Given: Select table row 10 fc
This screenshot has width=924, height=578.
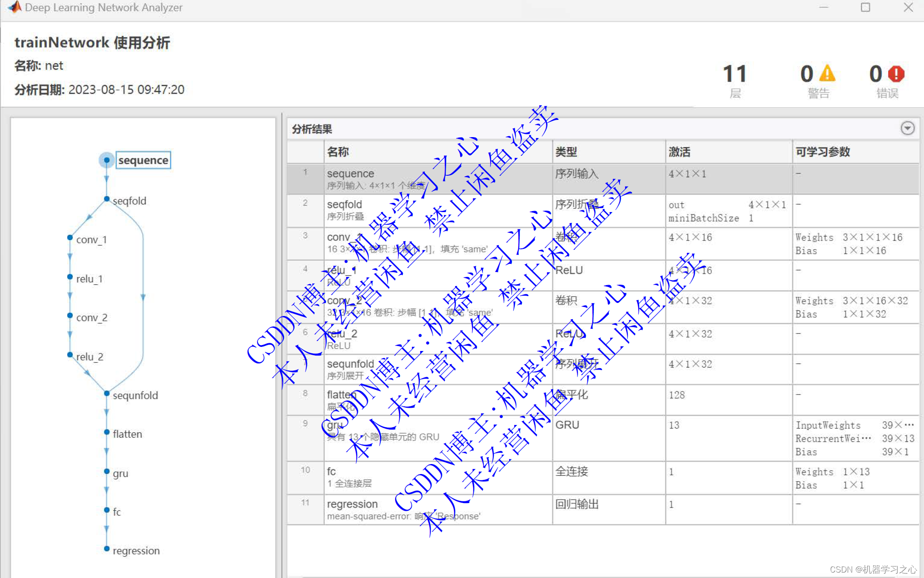Looking at the screenshot, I should [x=603, y=478].
